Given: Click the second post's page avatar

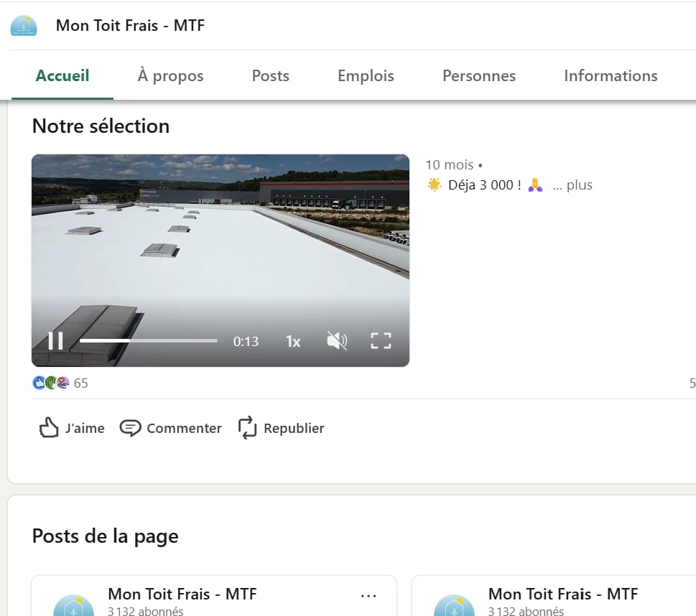Looking at the screenshot, I should tap(454, 605).
